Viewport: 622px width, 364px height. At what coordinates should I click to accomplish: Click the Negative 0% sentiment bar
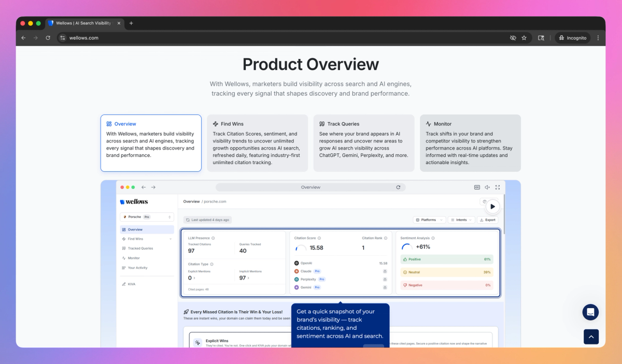pyautogui.click(x=447, y=285)
